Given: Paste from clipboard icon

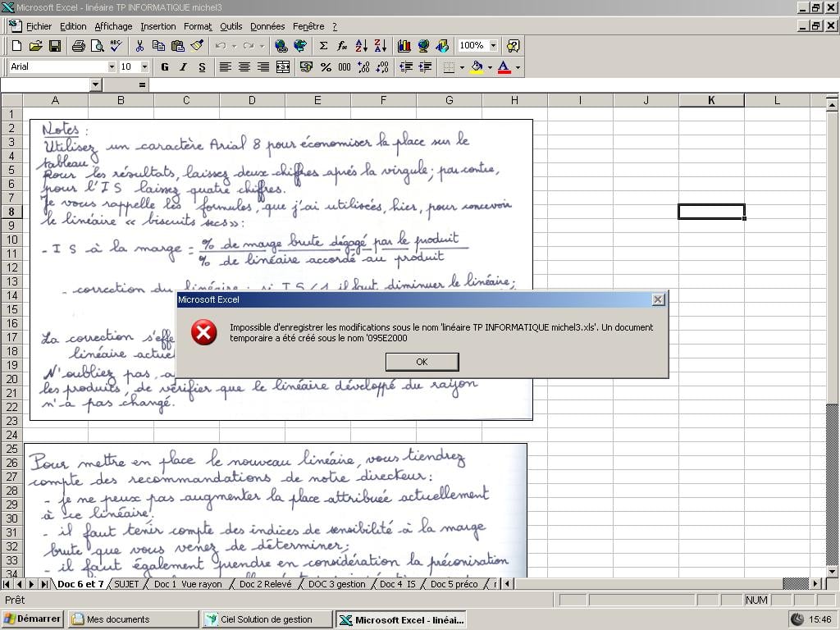Looking at the screenshot, I should click(x=177, y=46).
